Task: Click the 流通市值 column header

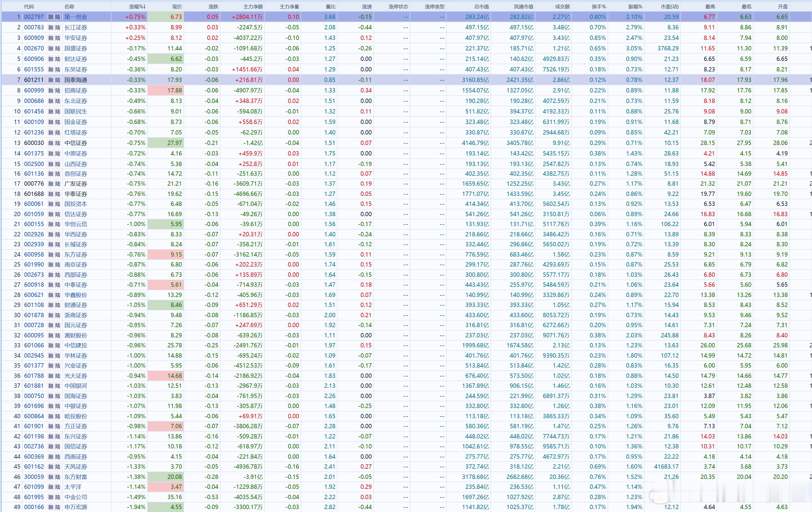Action: [524, 7]
